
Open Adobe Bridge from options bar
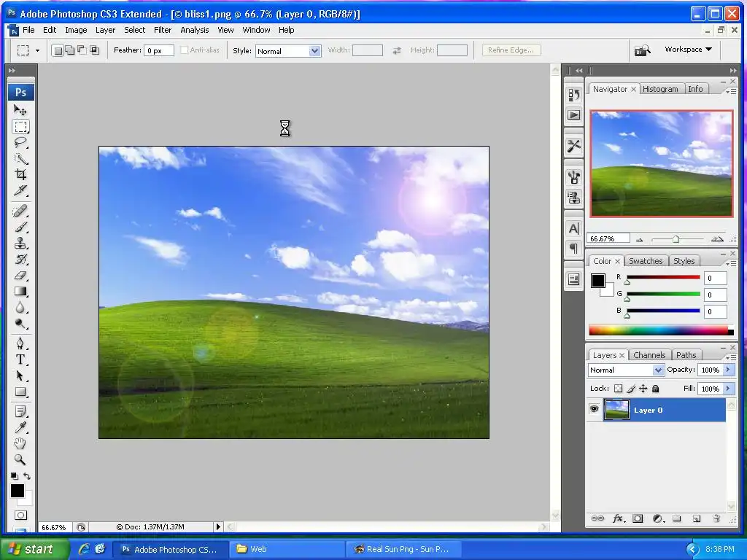(642, 50)
